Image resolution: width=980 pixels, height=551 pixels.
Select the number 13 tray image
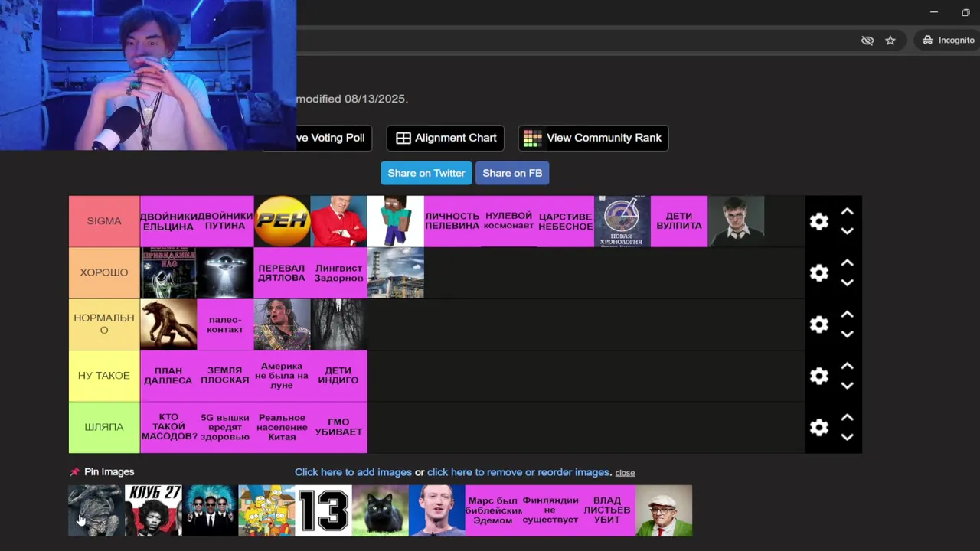click(324, 510)
